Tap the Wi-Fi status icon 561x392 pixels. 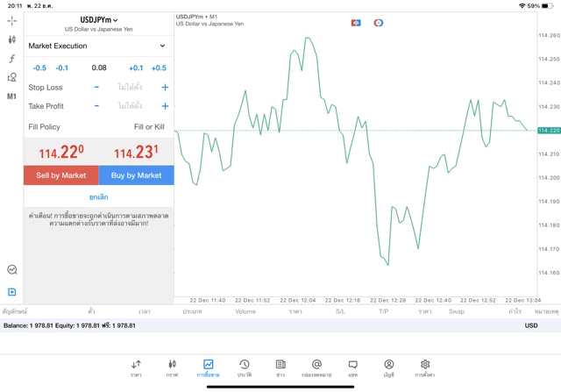click(x=522, y=6)
